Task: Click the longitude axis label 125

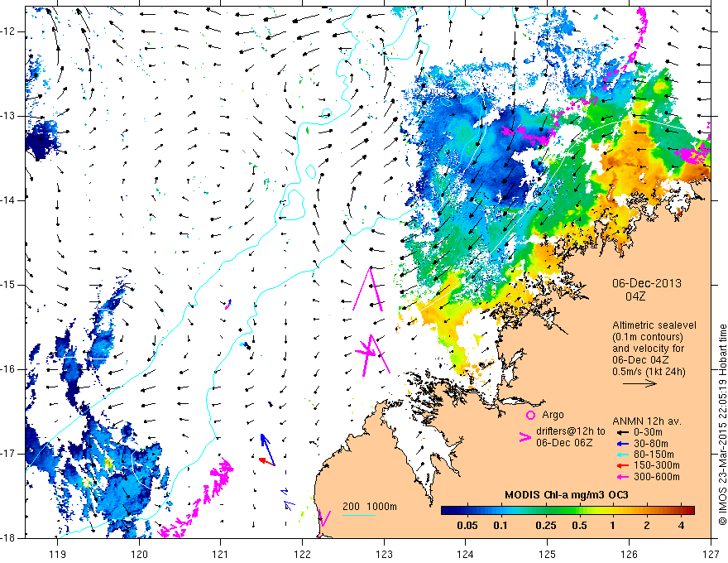Action: point(548,554)
